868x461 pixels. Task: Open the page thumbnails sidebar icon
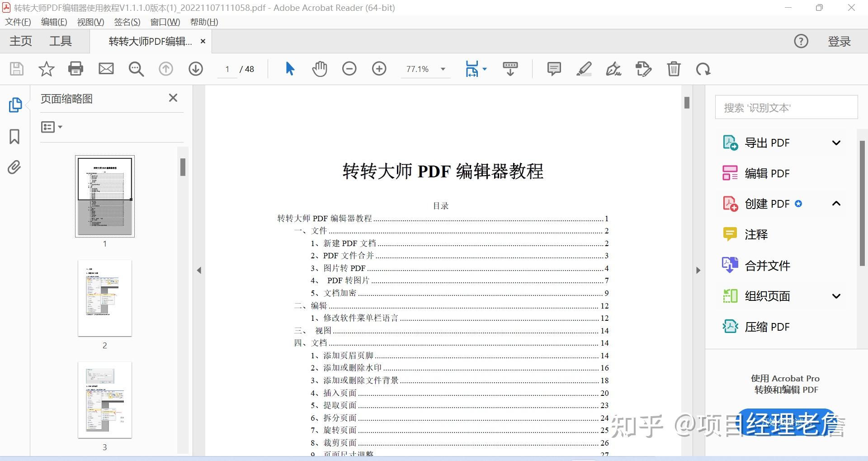[x=15, y=105]
